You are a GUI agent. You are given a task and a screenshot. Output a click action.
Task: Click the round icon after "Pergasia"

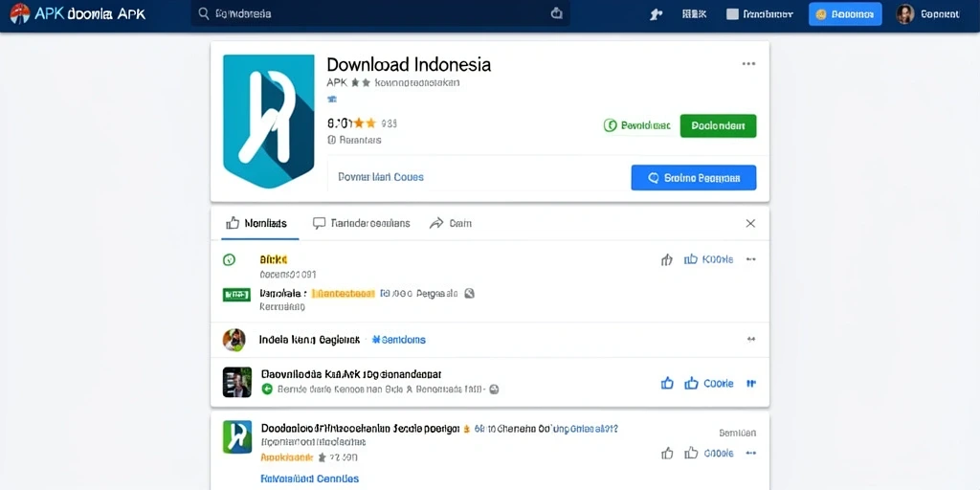(470, 293)
